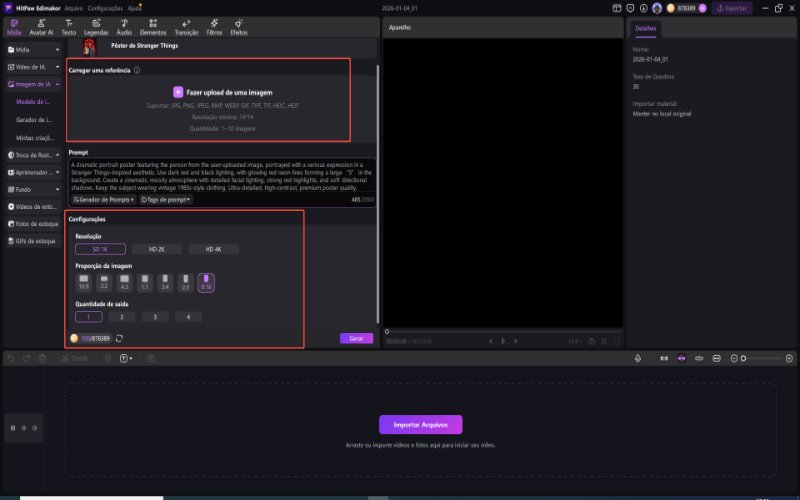The width and height of the screenshot is (800, 500).
Task: Open the Transição tool
Action: click(186, 27)
